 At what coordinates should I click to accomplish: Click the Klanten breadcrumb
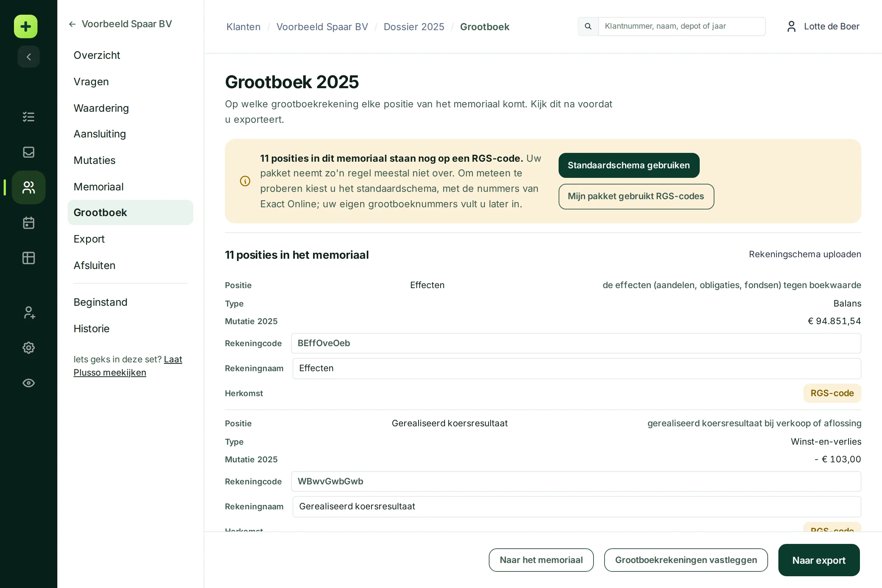point(243,26)
